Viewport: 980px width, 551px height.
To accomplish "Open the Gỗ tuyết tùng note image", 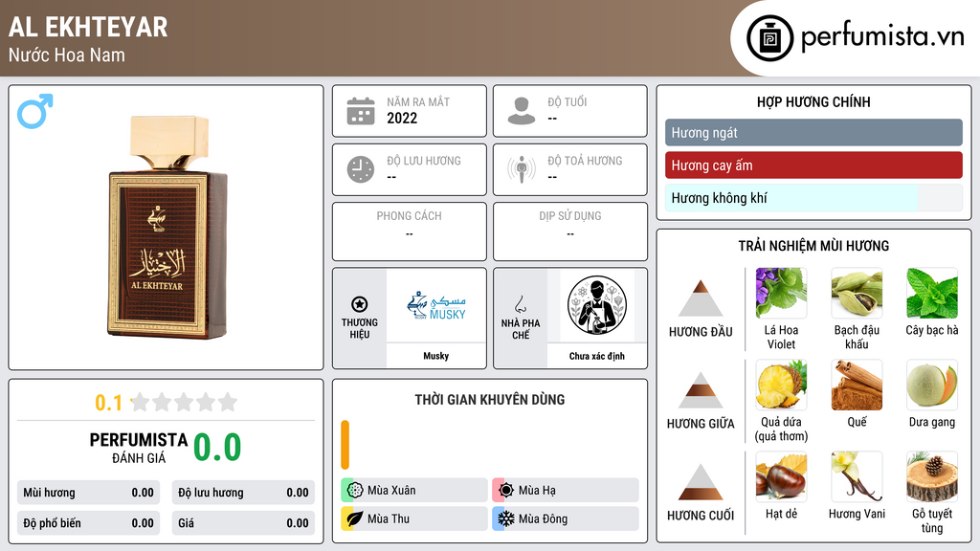I will (x=932, y=476).
